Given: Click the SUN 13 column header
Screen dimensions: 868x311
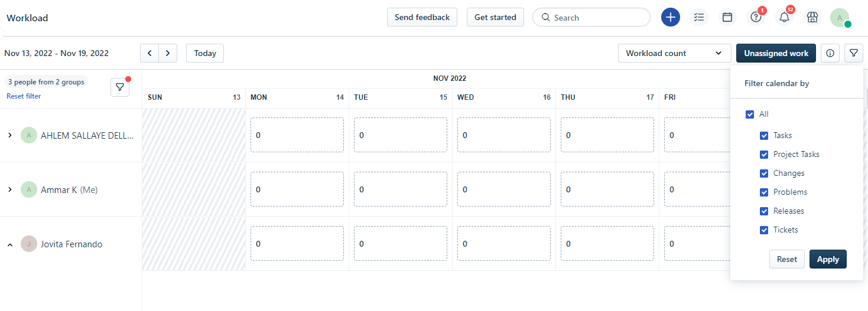Looking at the screenshot, I should [x=194, y=97].
